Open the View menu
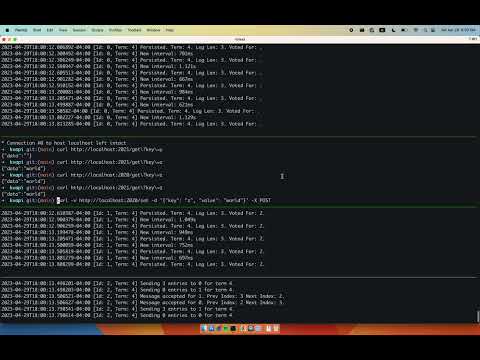This screenshot has width=480, height=360. pos(63,30)
